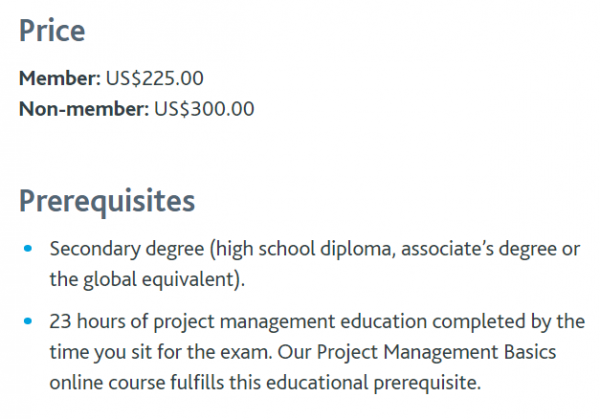Select the US$300.00 non-member price
600x419 pixels.
[x=204, y=107]
